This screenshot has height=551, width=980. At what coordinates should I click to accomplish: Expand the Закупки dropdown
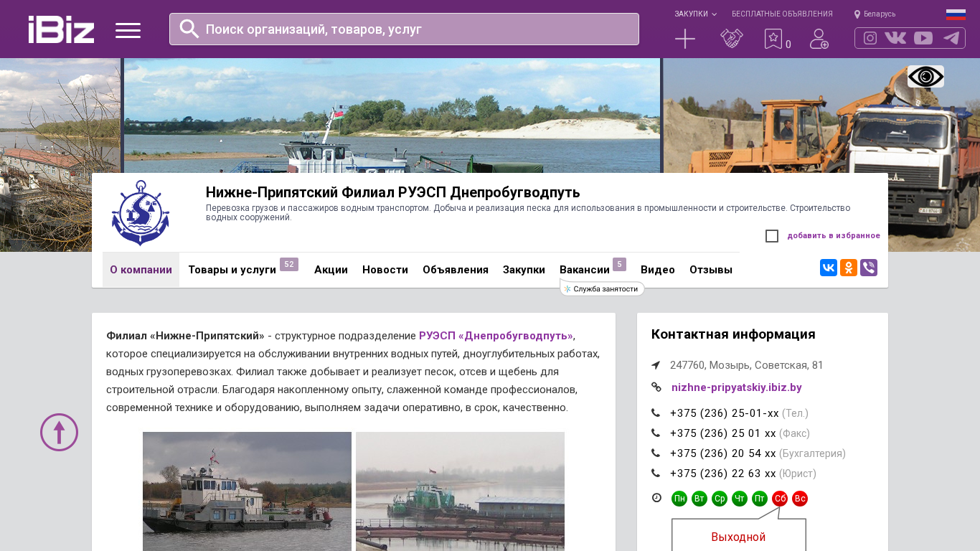(695, 14)
